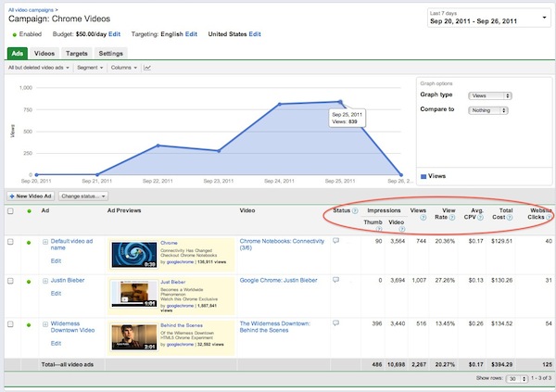Click the Sep 25, 2011 graph data point
Image resolution: width=556 pixels, height=392 pixels.
point(340,102)
